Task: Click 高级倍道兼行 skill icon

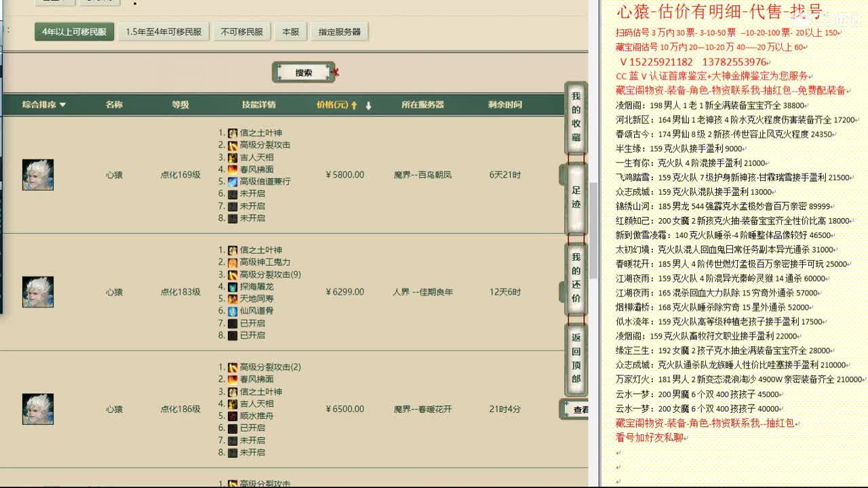Action: [x=233, y=182]
